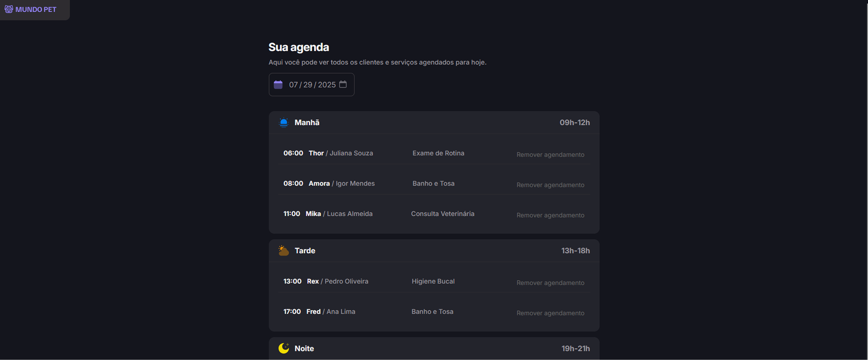This screenshot has height=360, width=868.
Task: Remove Mika's 11:00 appointment
Action: pos(550,215)
